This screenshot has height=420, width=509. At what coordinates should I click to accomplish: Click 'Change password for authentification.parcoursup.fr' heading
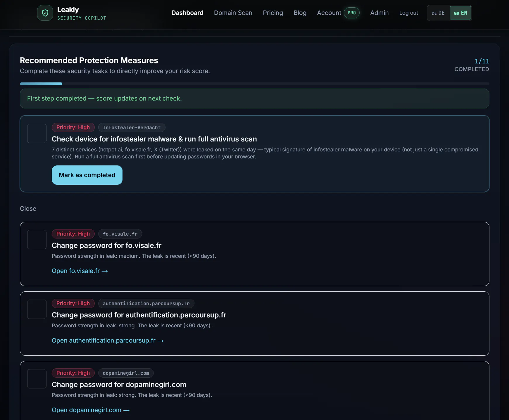tap(139, 315)
